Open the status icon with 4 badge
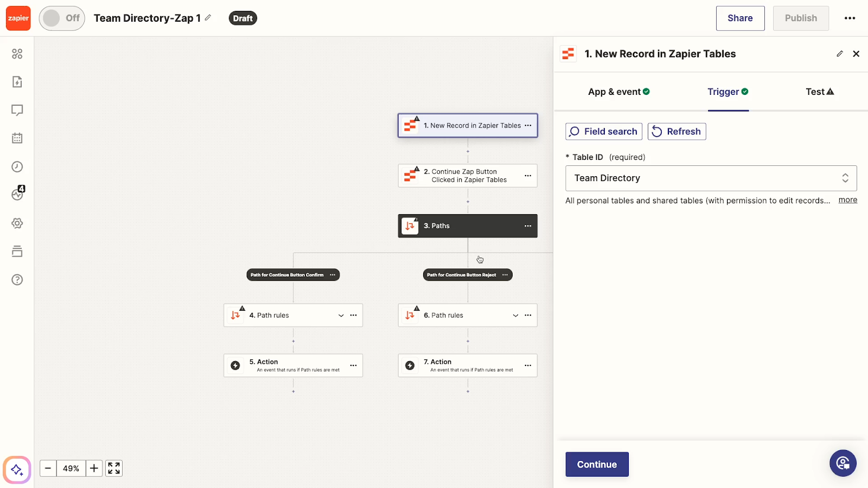The width and height of the screenshot is (868, 488). 18,194
